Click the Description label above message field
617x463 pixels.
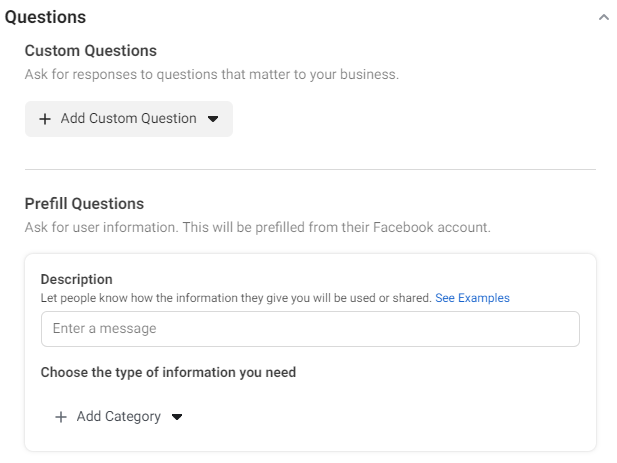(76, 279)
